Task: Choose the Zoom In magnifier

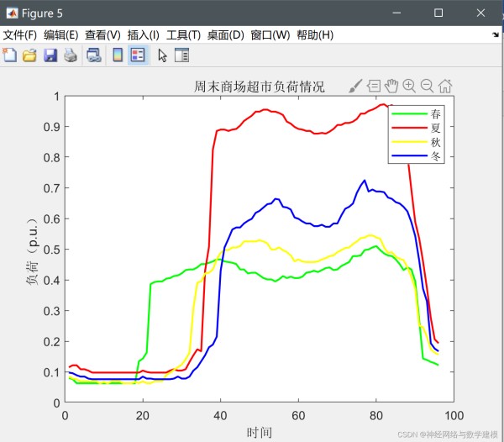Action: tap(409, 87)
